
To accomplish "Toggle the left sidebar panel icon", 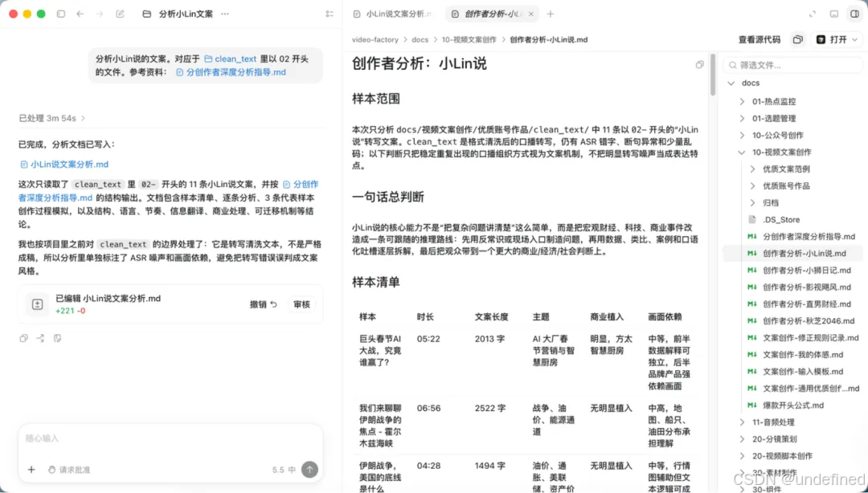I will [61, 14].
